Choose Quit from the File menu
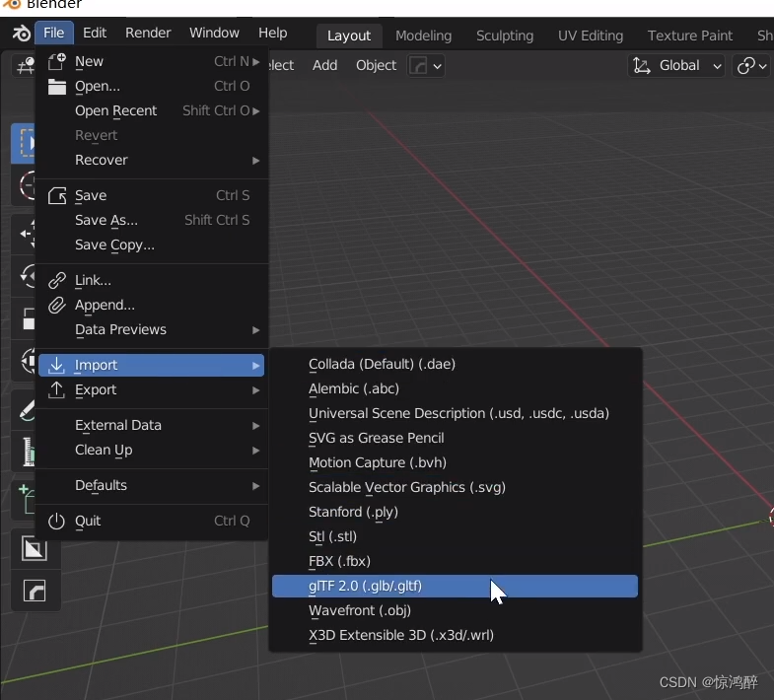774x700 pixels. click(152, 522)
